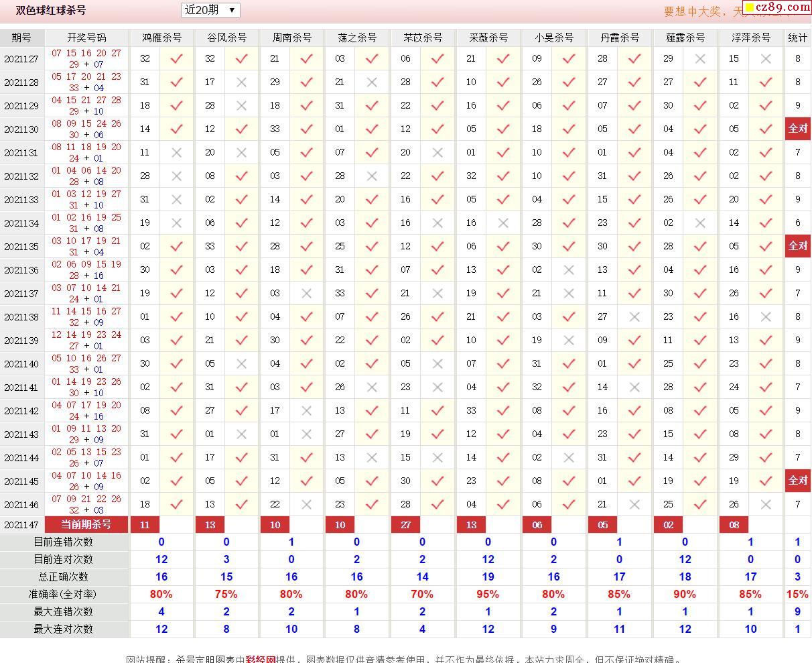Viewport: 812px width, 663px height.
Task: Click the X mark for 小旻杀号 in row 2021136
Action: point(569,270)
